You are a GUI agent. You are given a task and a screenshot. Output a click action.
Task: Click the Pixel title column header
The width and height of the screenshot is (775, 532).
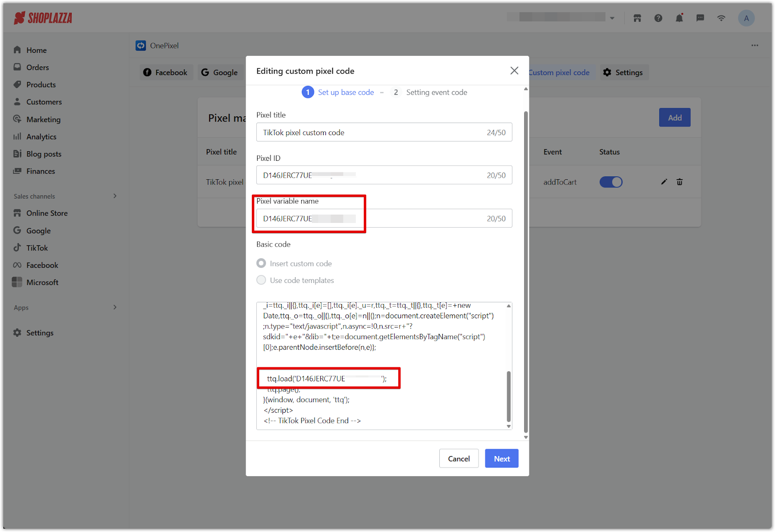pyautogui.click(x=221, y=152)
